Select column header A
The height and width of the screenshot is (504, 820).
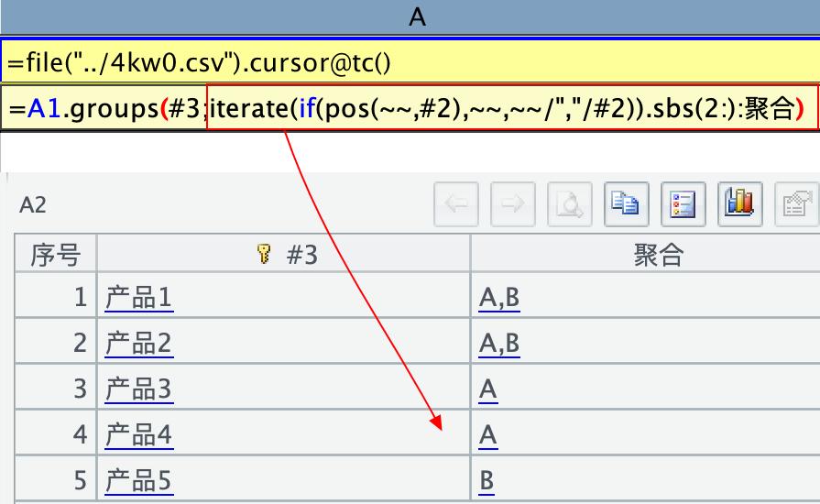pos(410,17)
